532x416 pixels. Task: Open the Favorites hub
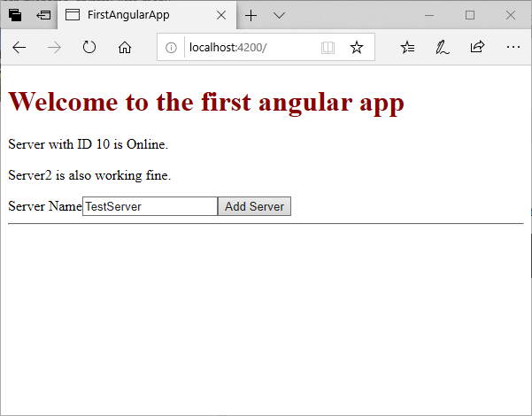[x=407, y=47]
